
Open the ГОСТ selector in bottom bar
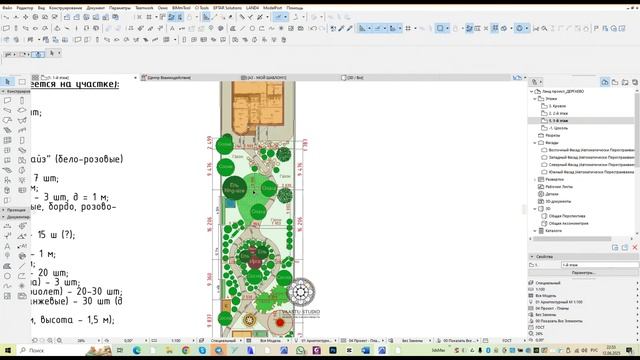506,340
